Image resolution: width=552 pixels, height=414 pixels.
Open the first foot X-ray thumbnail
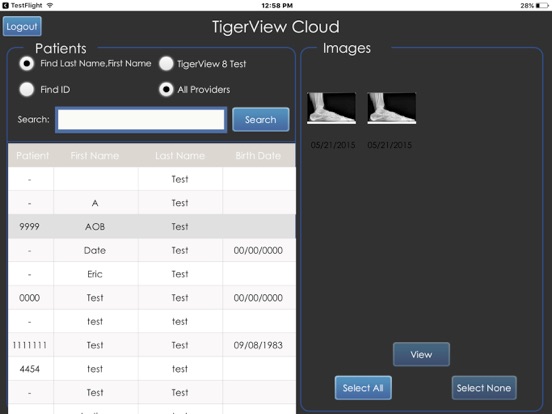pos(331,108)
